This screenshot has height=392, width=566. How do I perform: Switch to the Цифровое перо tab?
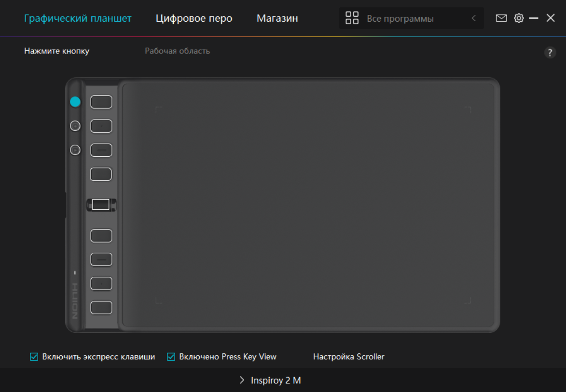(x=194, y=18)
